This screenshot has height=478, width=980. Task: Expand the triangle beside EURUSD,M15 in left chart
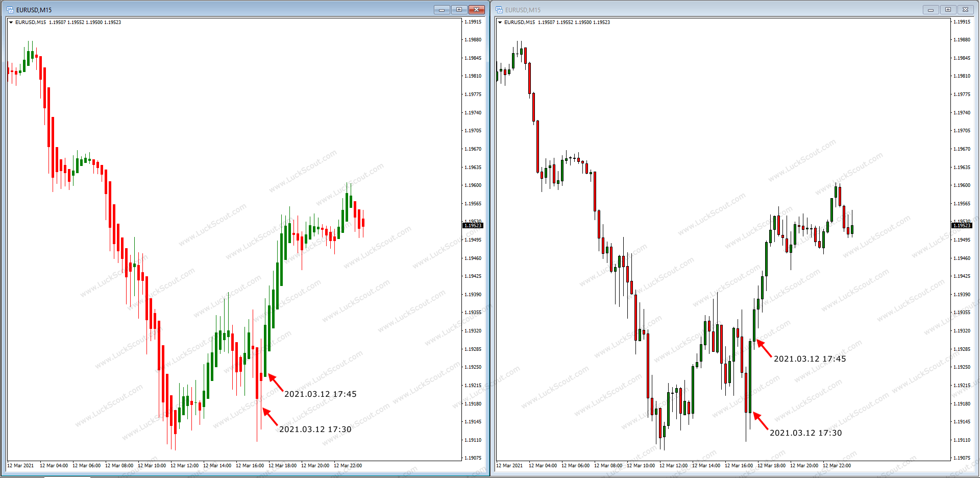(x=11, y=22)
